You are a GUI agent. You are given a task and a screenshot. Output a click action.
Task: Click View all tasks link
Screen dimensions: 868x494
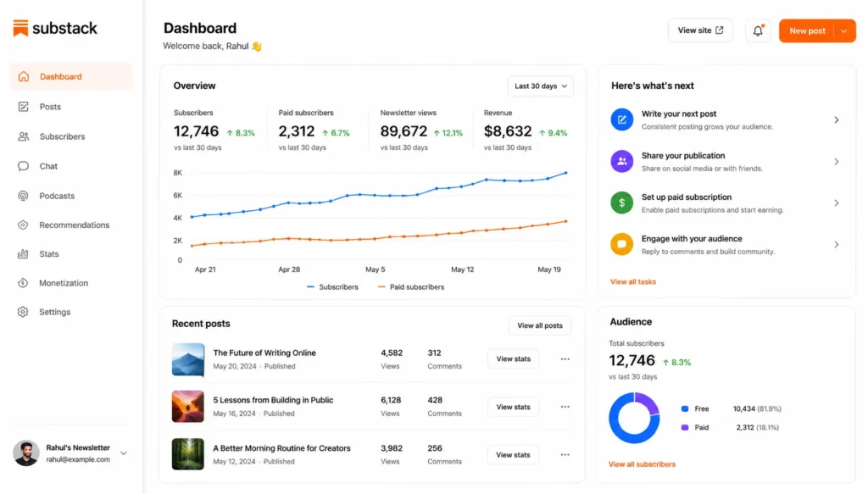tap(632, 281)
